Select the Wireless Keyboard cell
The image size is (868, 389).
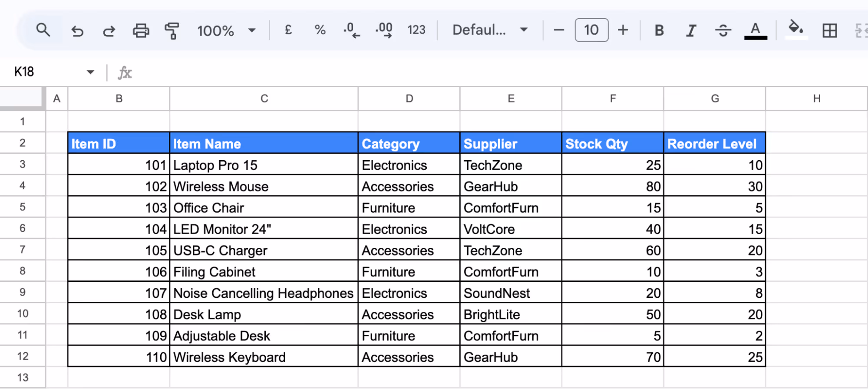[264, 356]
